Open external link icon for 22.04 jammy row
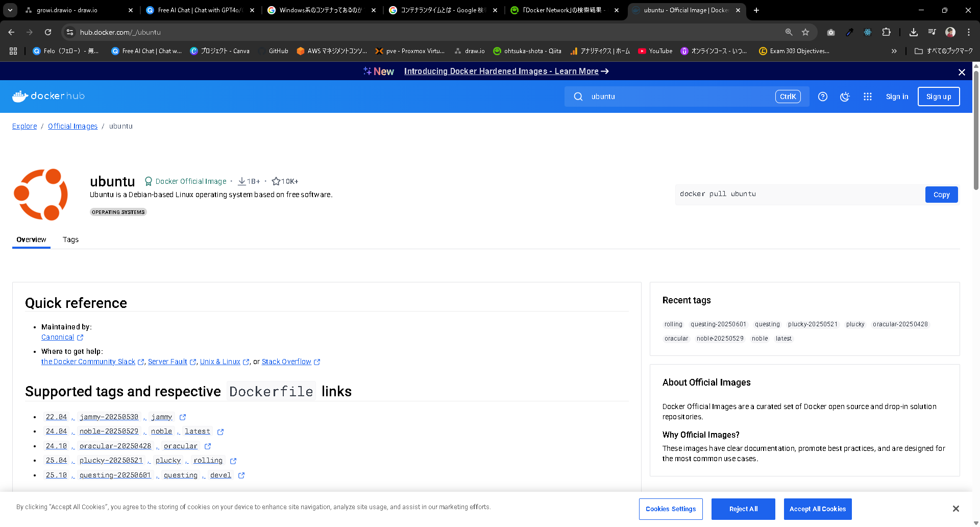The image size is (980, 527). (x=183, y=417)
